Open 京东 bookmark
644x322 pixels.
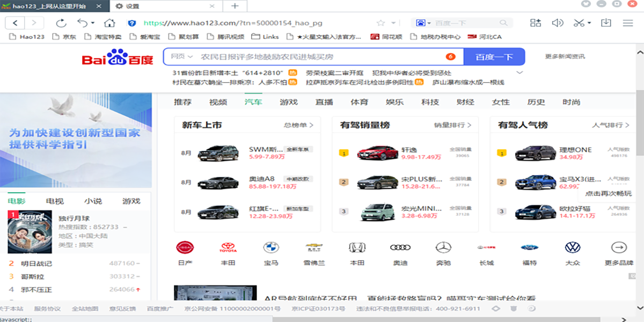(64, 37)
